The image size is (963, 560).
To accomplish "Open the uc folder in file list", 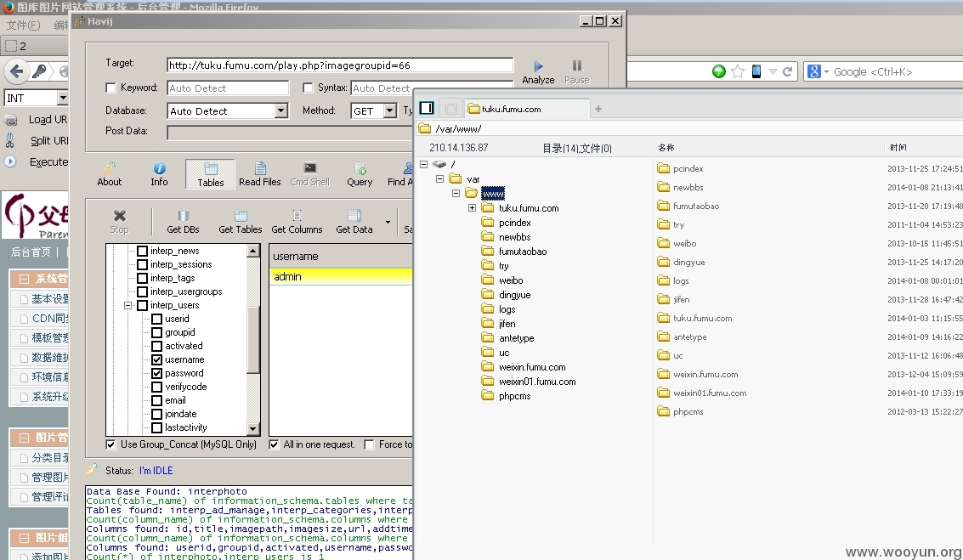I will [x=677, y=355].
